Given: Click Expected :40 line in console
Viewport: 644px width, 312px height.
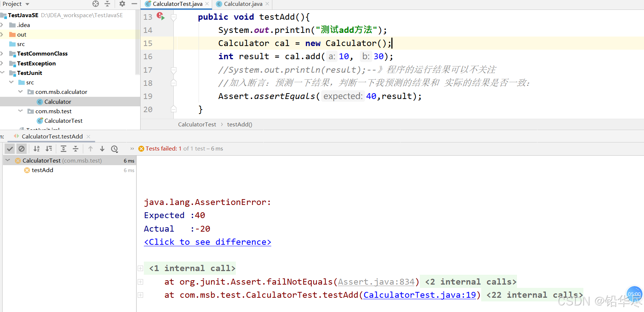Looking at the screenshot, I should click(x=175, y=216).
